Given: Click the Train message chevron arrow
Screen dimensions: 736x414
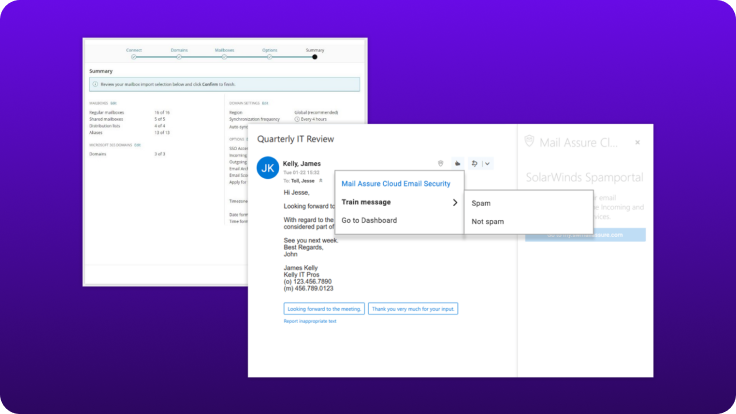Looking at the screenshot, I should pyautogui.click(x=455, y=202).
